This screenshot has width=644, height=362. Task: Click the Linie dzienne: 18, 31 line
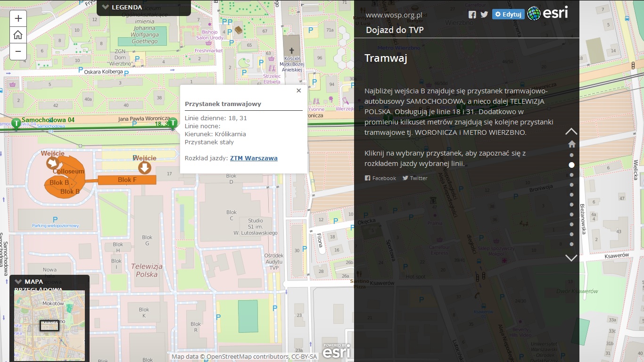pyautogui.click(x=216, y=118)
